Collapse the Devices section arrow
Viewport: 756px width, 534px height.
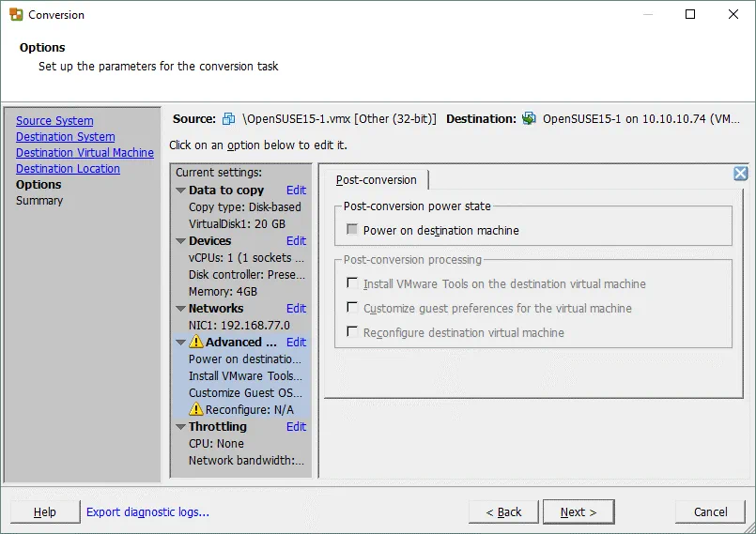point(180,241)
